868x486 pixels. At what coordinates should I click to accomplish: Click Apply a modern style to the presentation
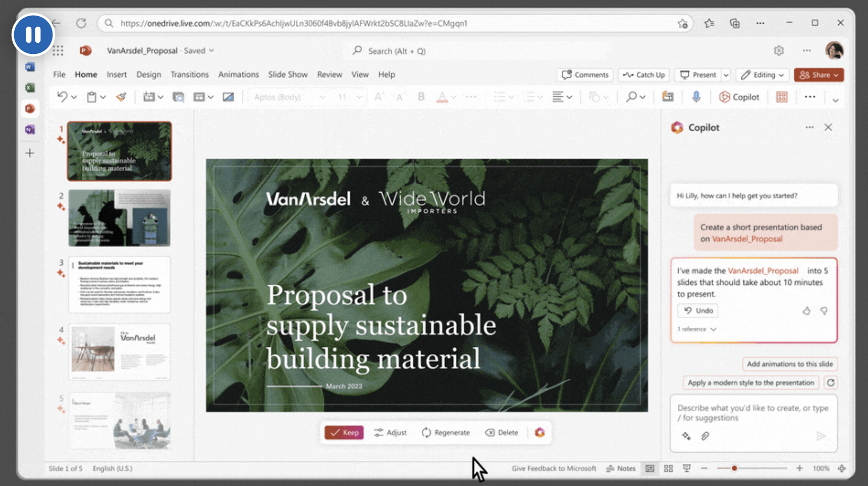[x=750, y=383]
